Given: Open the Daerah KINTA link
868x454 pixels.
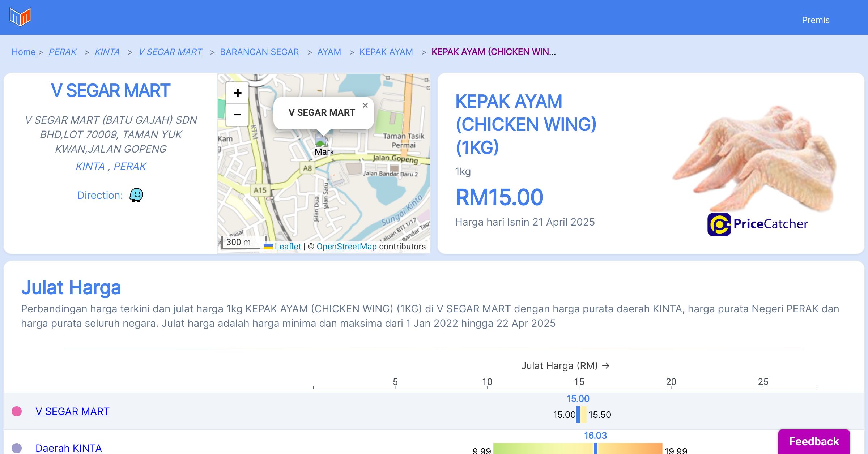Looking at the screenshot, I should pos(69,448).
